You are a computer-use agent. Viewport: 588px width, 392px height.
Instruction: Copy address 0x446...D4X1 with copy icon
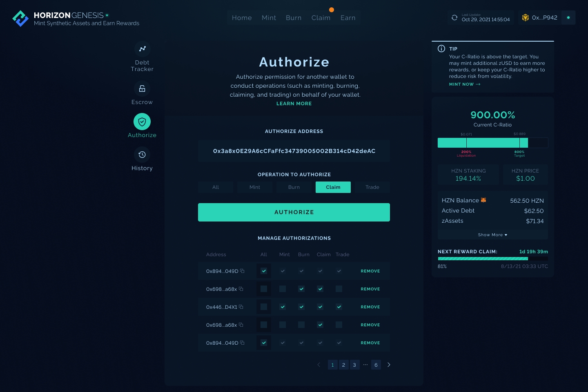(241, 307)
